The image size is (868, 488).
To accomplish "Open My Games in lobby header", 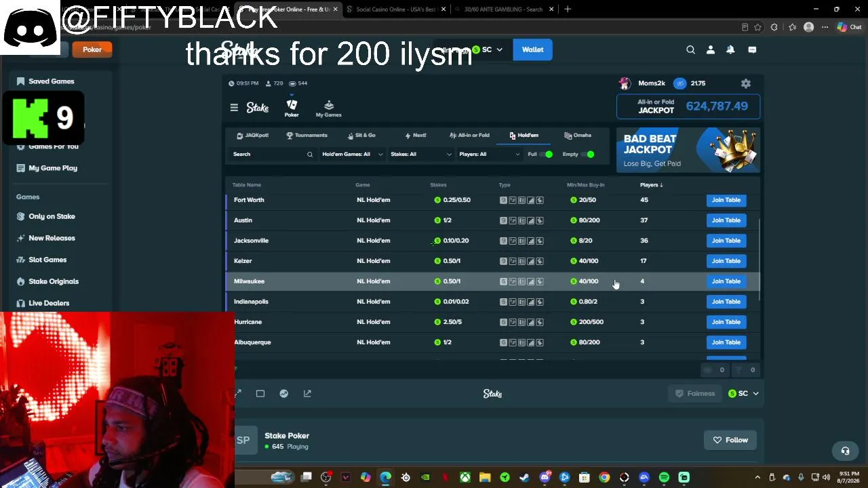I will pos(329,108).
